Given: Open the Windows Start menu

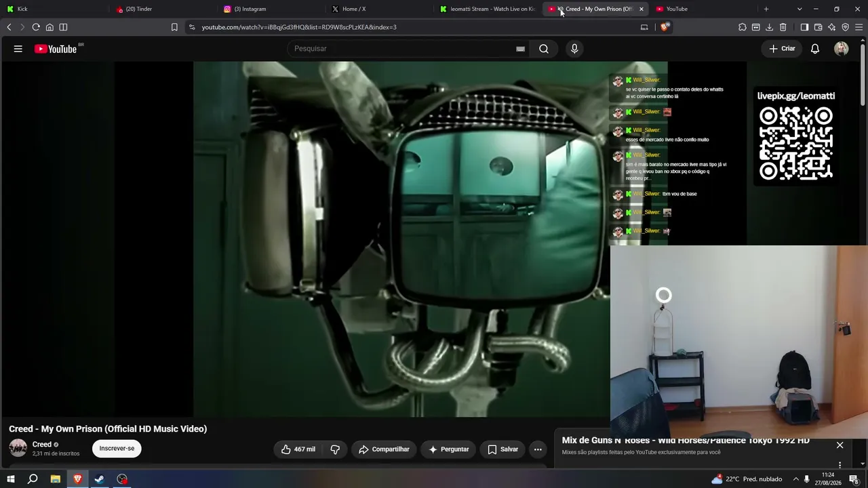Looking at the screenshot, I should [11, 479].
